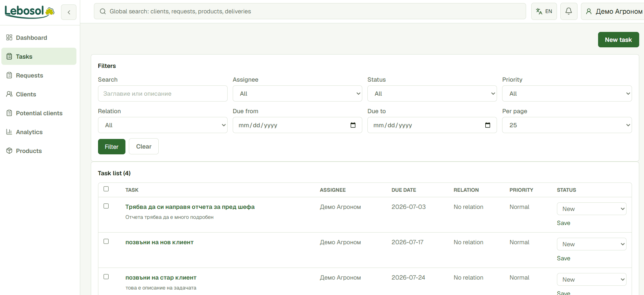Open task 'позвъни на нов клиент'
This screenshot has height=295, width=644.
coord(159,242)
